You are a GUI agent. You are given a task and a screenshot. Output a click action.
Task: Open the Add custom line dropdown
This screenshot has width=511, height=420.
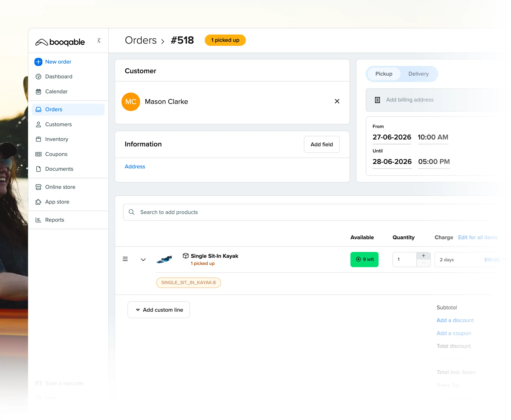coord(159,310)
